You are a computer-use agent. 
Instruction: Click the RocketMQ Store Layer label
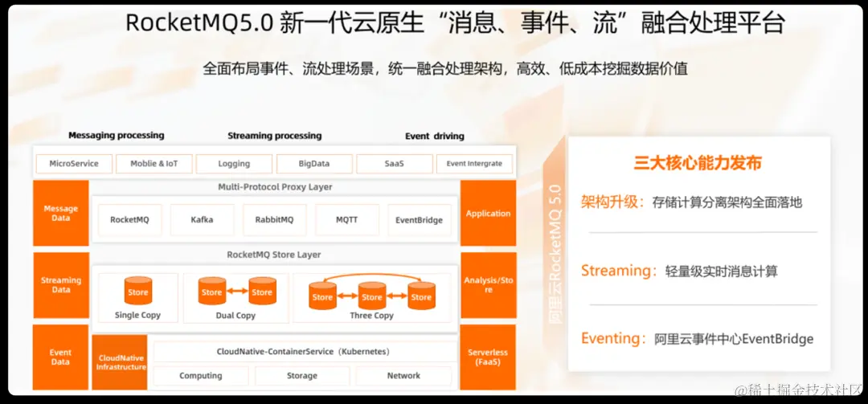pos(274,255)
